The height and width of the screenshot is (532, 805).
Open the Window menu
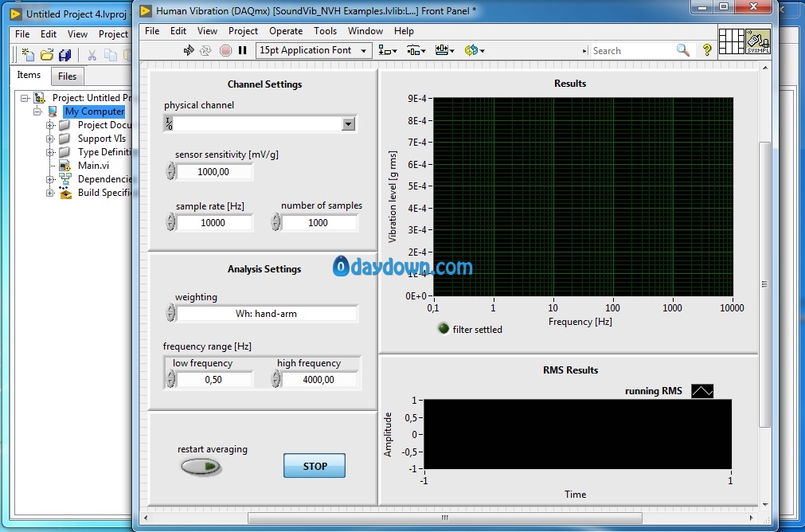click(x=365, y=31)
